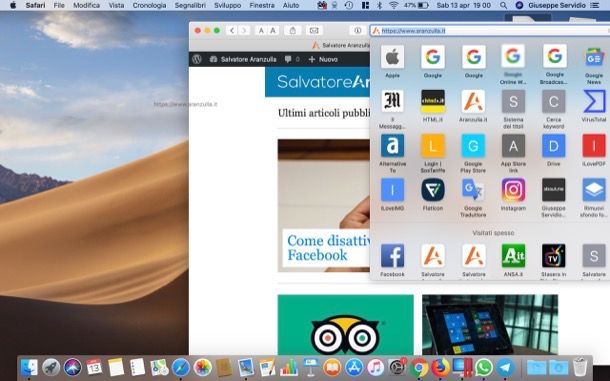Screen dimensions: 610x381
Task: Open the Cronologia menu
Action: tap(149, 5)
